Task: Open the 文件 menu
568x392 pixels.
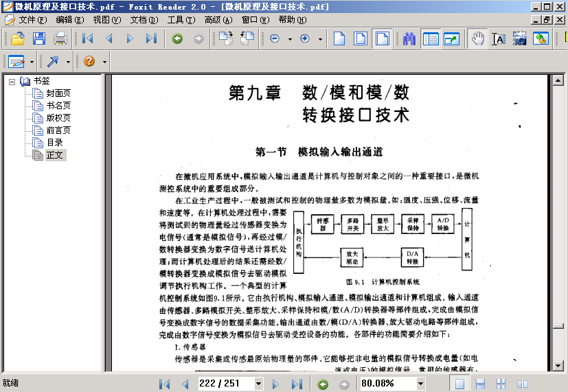Action: [x=32, y=19]
